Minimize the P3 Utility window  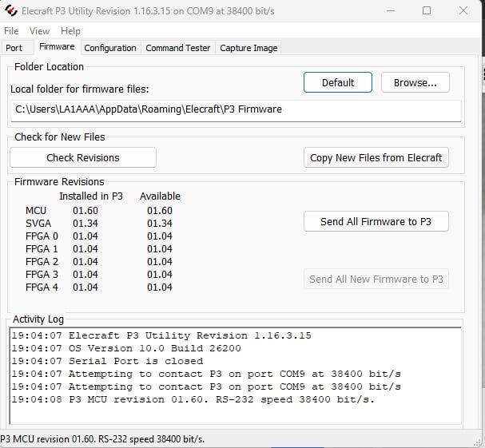(x=389, y=11)
